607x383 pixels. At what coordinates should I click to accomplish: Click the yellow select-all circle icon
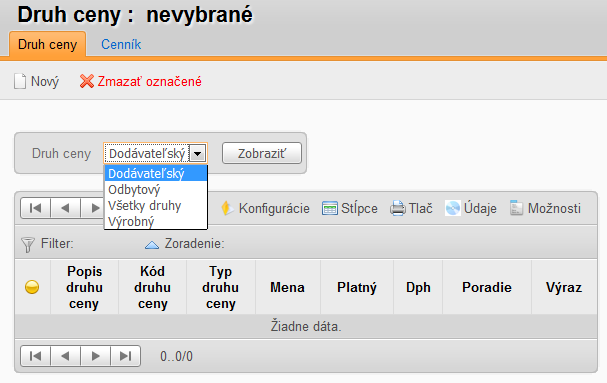tap(32, 287)
